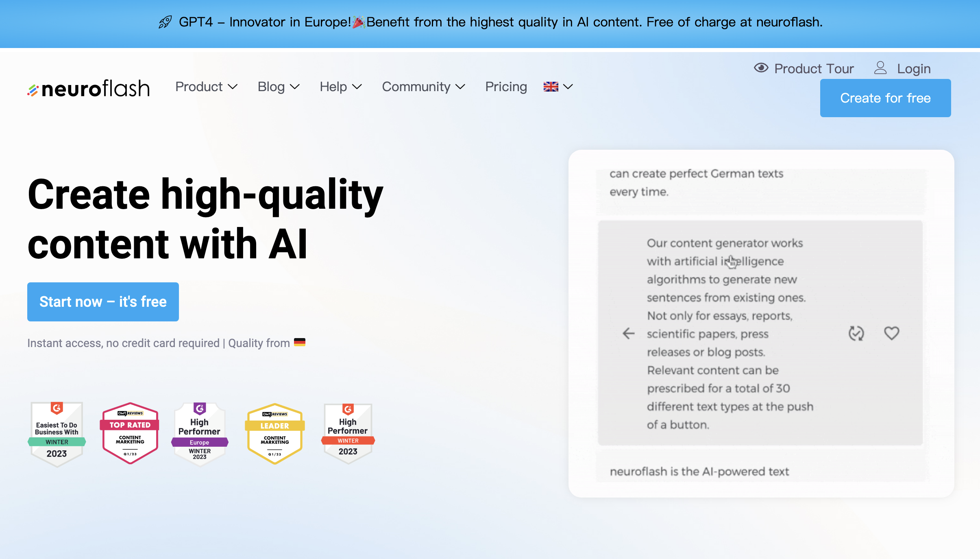The width and height of the screenshot is (980, 559).
Task: Click the heart/favorite icon in content card
Action: click(x=891, y=333)
